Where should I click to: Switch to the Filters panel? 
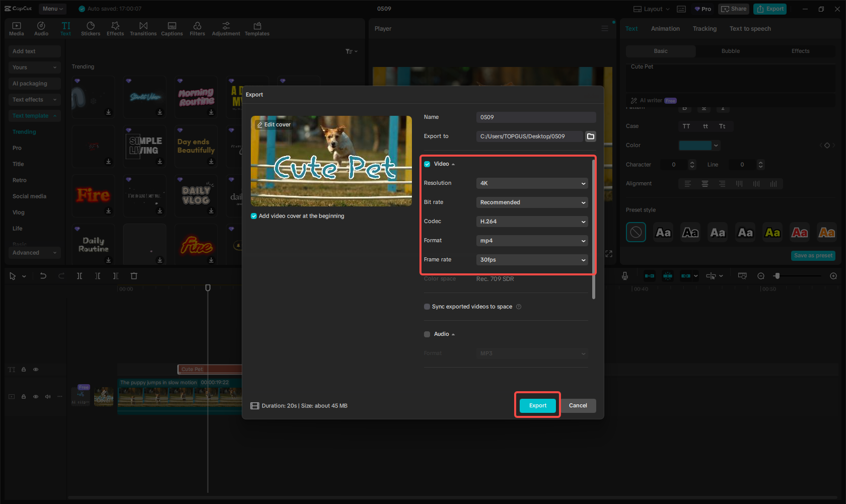197,28
